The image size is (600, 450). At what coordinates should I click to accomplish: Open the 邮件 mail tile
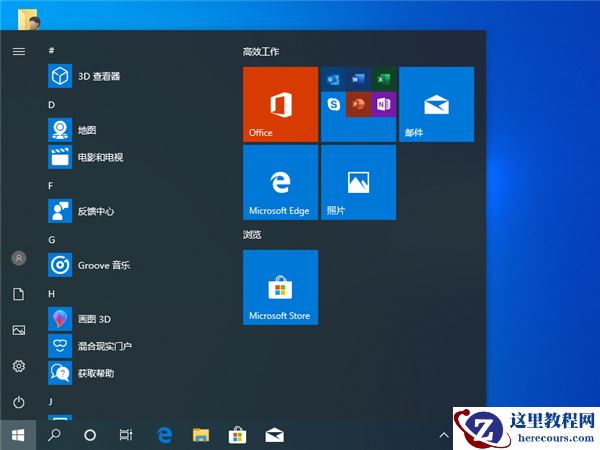coord(437,104)
